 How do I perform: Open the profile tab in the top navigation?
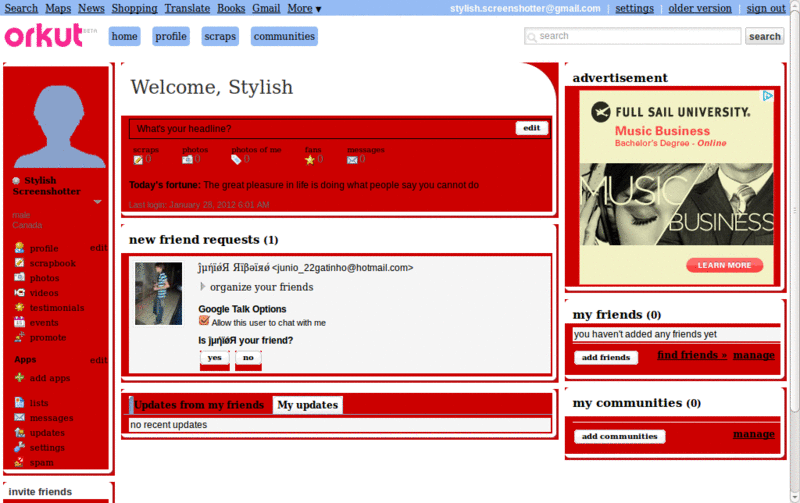pyautogui.click(x=171, y=36)
